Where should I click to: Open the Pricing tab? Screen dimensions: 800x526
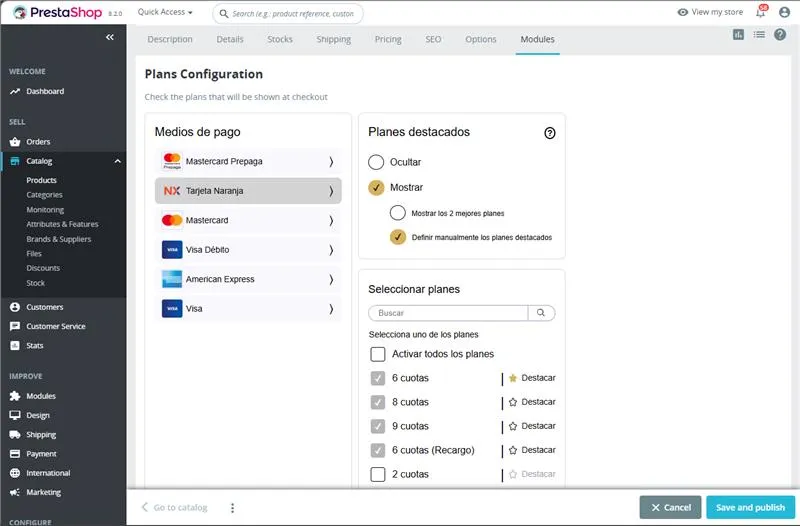point(388,39)
